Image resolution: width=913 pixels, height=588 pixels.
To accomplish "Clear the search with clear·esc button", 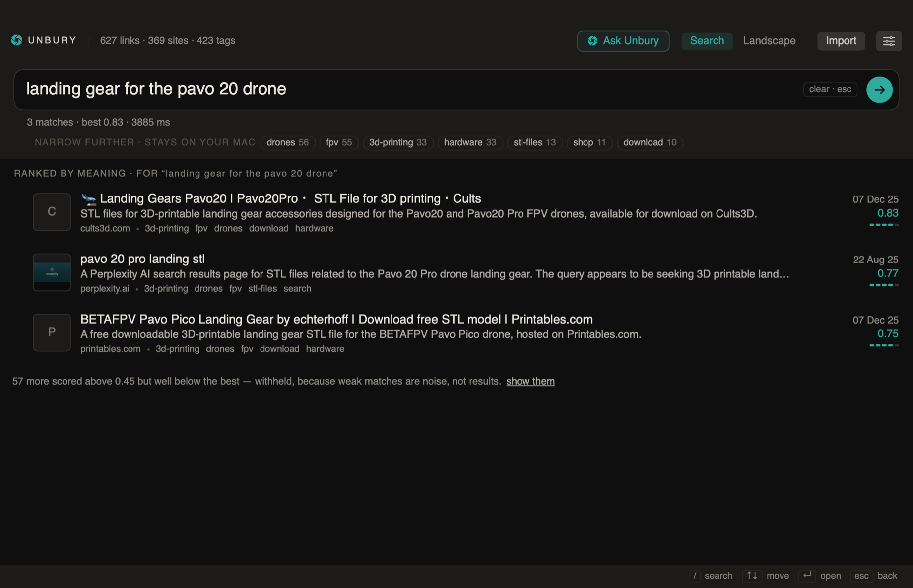I will click(830, 89).
